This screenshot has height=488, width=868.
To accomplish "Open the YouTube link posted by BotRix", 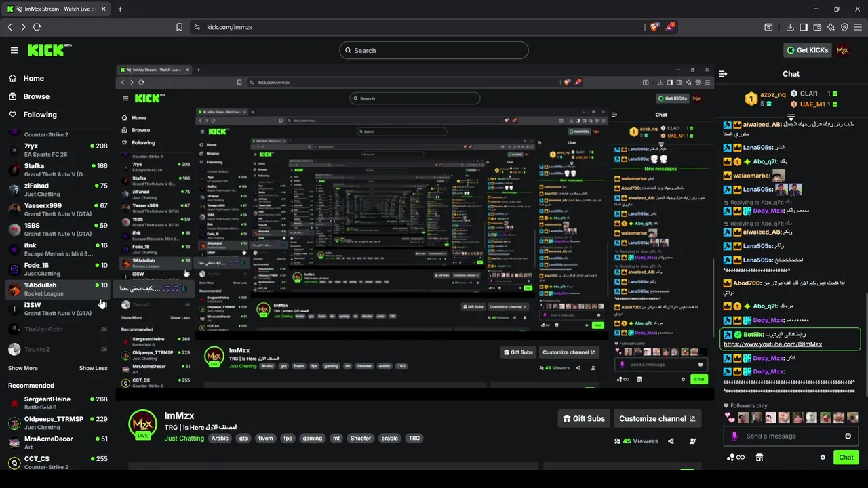I will pos(772,344).
